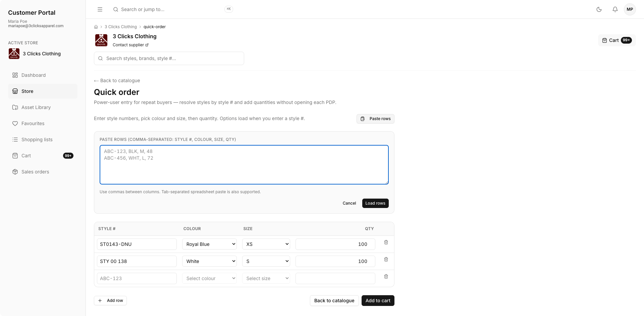This screenshot has width=644, height=316.
Task: Open Asset Library in the sidebar
Action: (x=43, y=107)
